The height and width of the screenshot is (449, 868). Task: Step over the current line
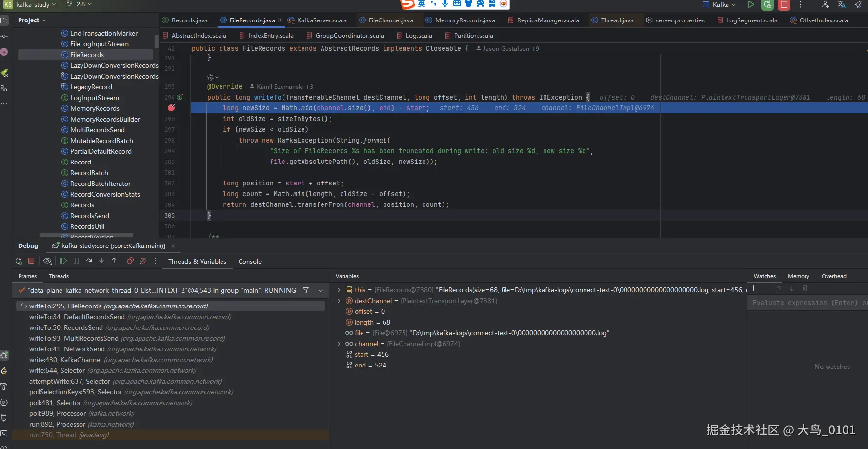pos(89,261)
